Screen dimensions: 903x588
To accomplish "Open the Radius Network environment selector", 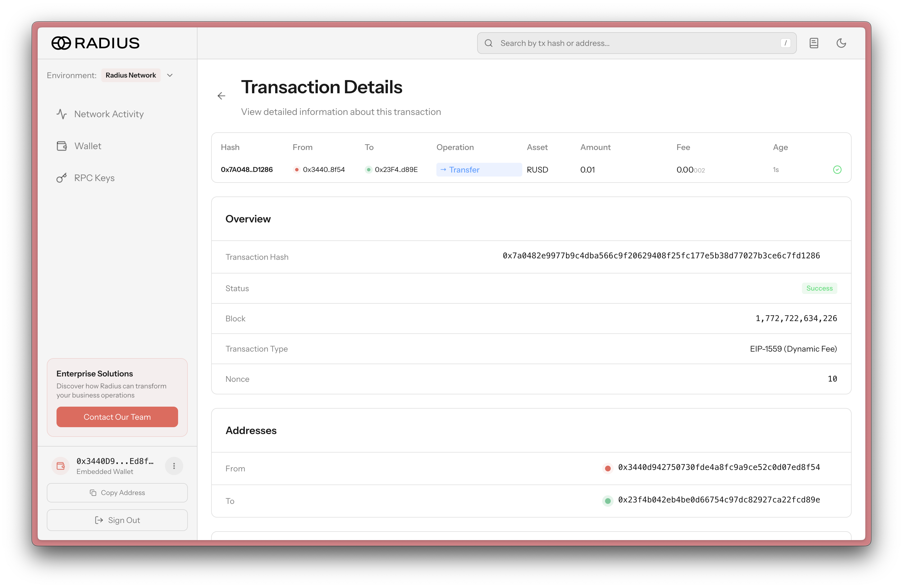I will point(130,76).
